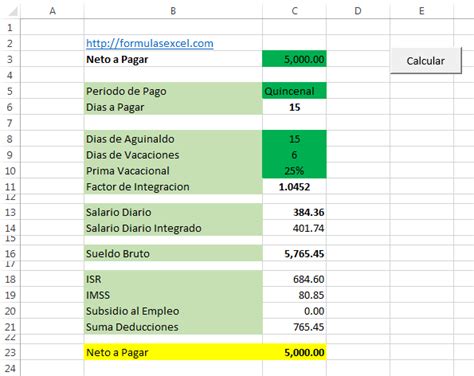The height and width of the screenshot is (376, 474).
Task: Select row 11 header
Action: tap(10, 187)
